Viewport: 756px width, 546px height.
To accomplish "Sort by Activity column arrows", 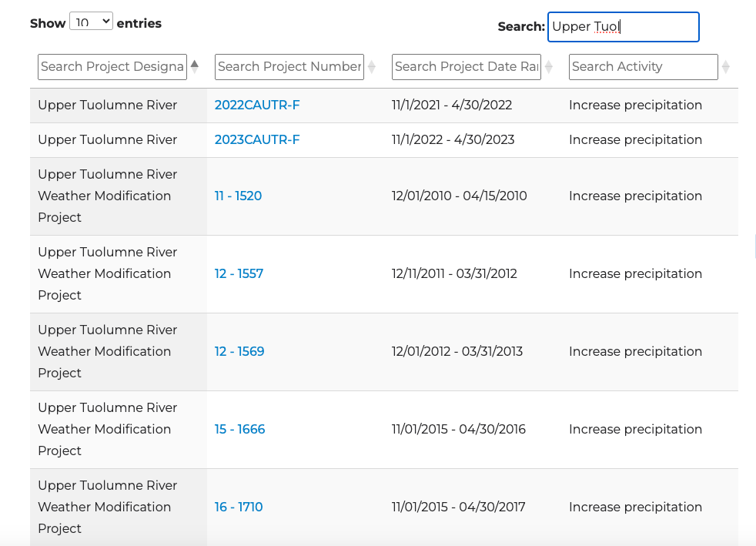I will pyautogui.click(x=726, y=66).
